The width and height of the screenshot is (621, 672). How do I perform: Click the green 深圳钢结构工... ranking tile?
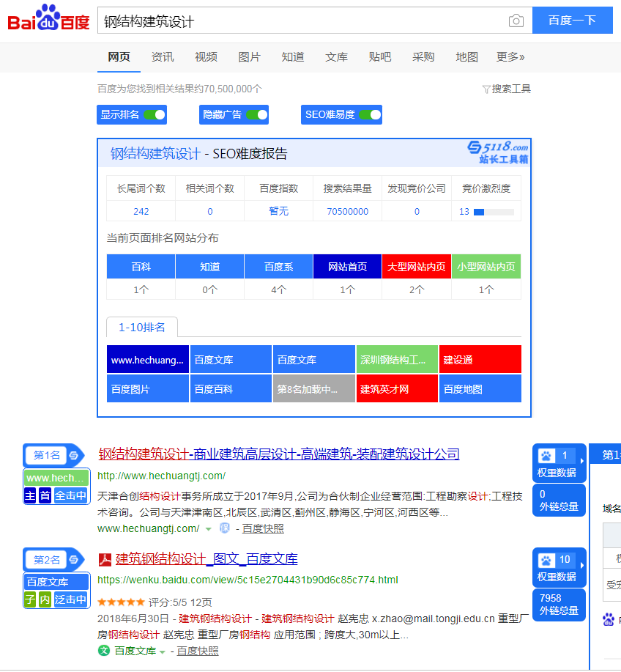coord(397,359)
